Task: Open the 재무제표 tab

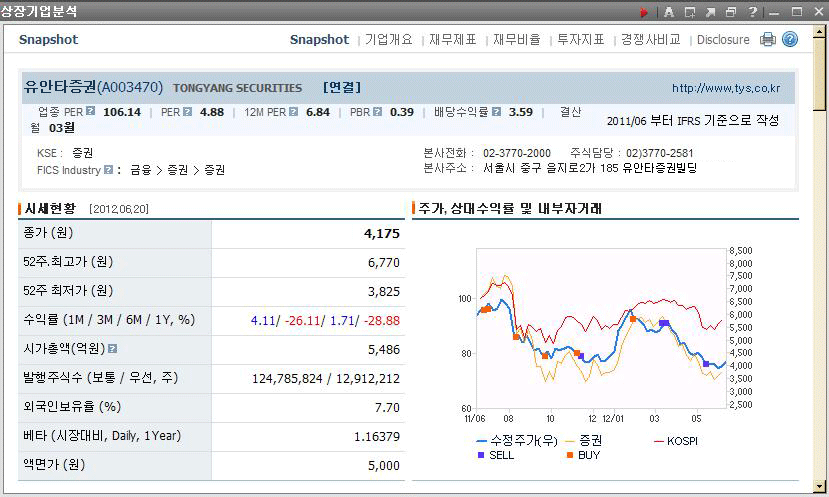Action: 453,40
